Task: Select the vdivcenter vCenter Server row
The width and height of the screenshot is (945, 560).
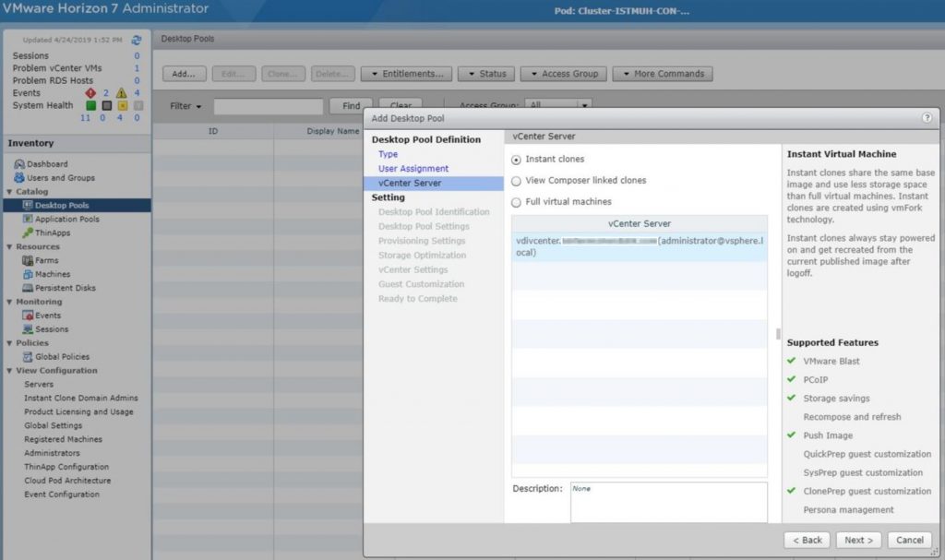Action: pos(640,246)
